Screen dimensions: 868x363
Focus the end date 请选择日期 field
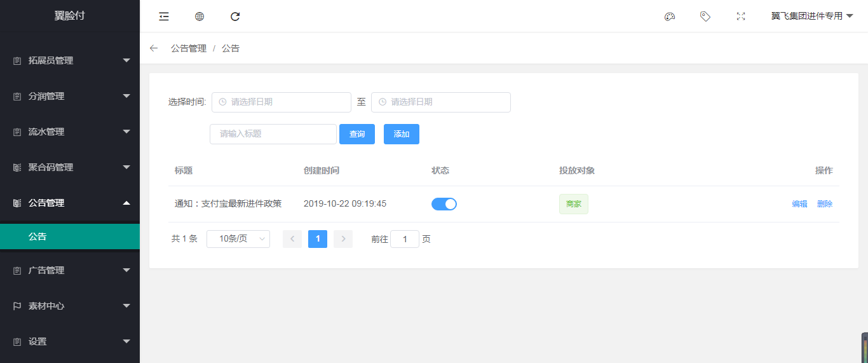pyautogui.click(x=441, y=102)
